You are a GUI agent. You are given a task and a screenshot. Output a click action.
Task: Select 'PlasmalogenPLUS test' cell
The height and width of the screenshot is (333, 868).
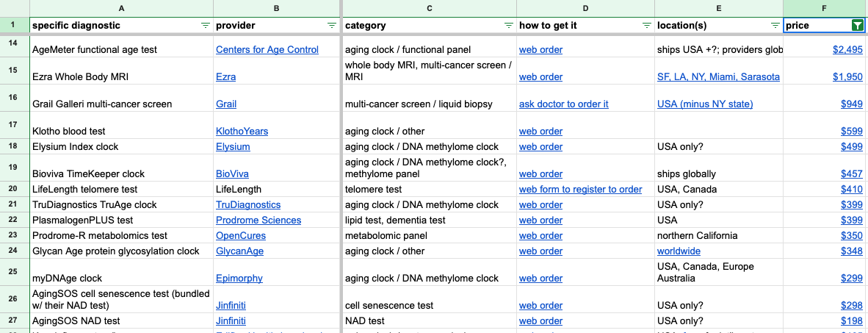pyautogui.click(x=122, y=221)
